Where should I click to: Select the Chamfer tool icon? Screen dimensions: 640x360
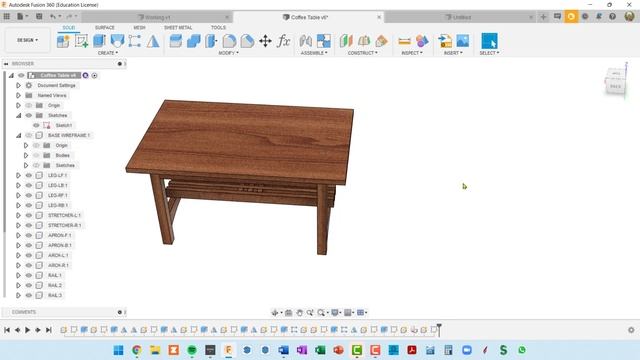tap(247, 41)
